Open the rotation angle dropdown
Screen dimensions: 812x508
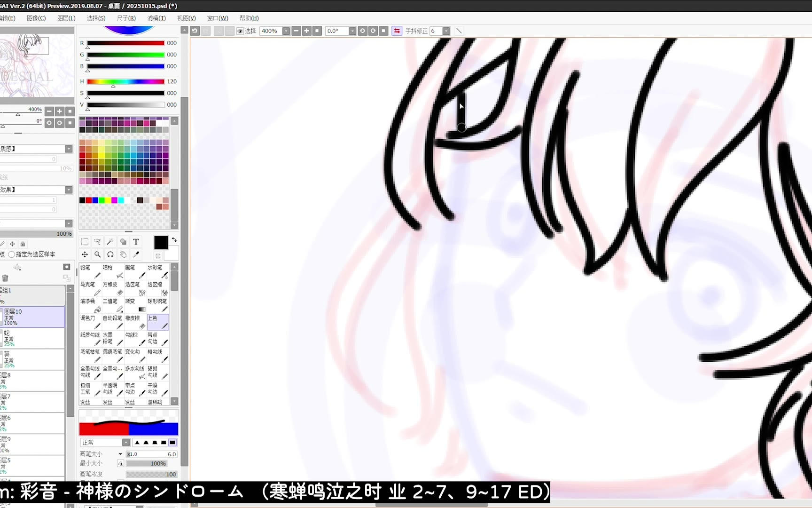(x=352, y=31)
